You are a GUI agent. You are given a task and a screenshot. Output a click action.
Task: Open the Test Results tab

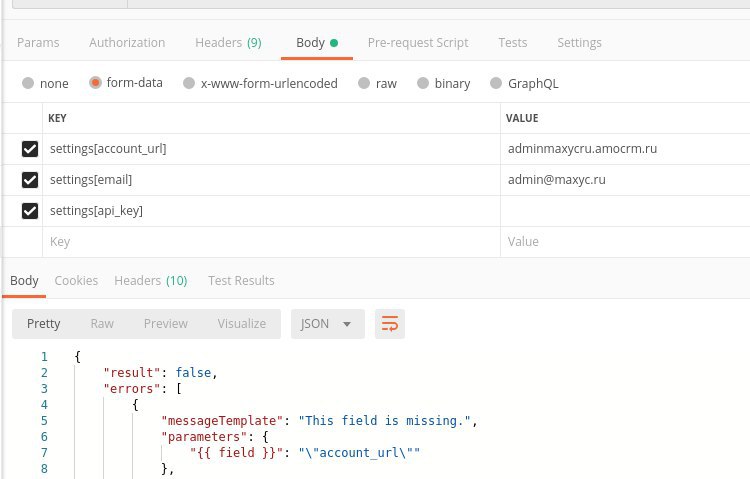(x=241, y=280)
